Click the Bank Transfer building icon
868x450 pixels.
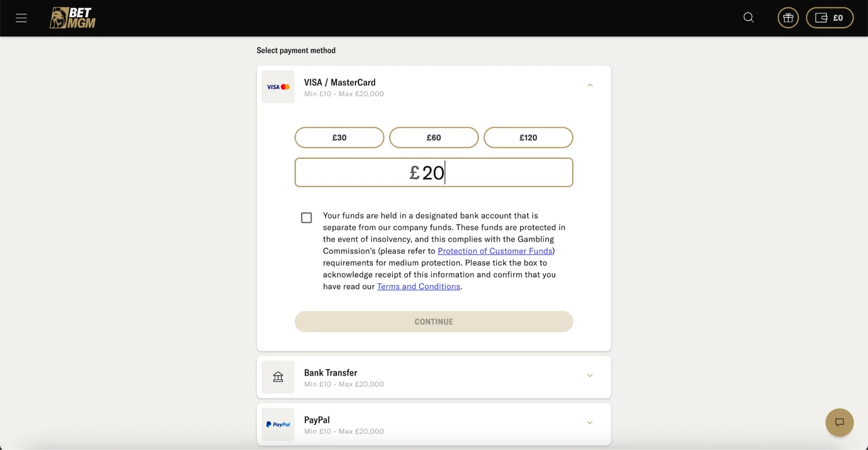pos(278,377)
